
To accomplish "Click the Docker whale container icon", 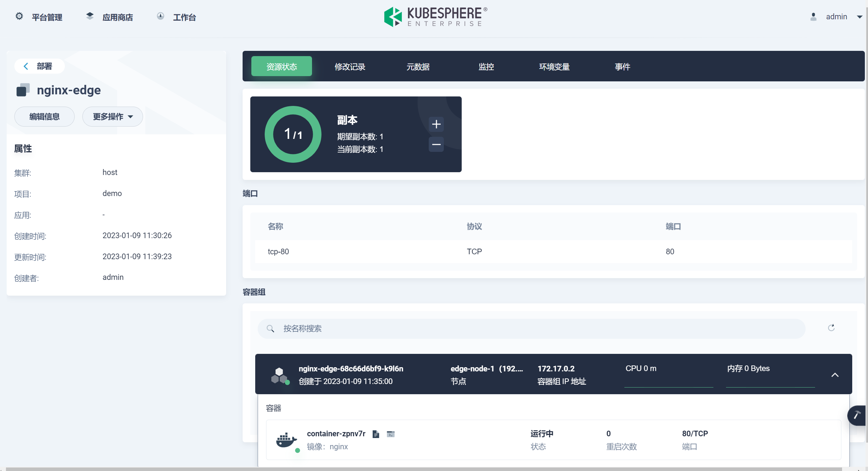I will 286,440.
